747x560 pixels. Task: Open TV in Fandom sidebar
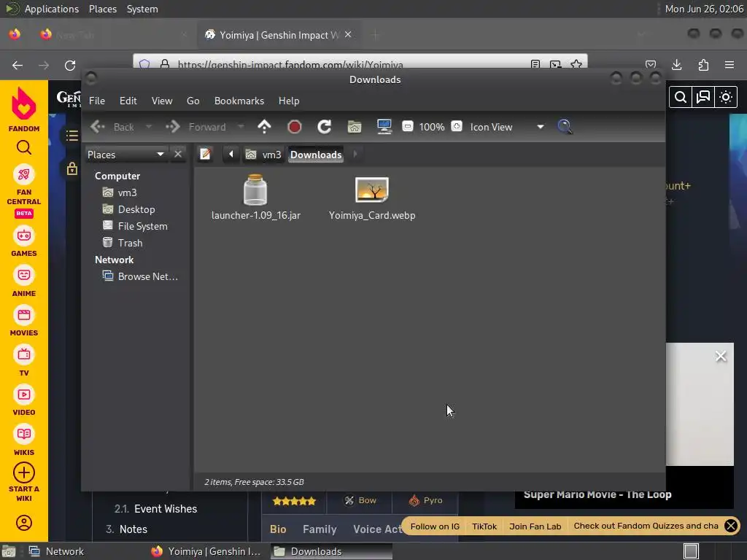click(x=24, y=362)
